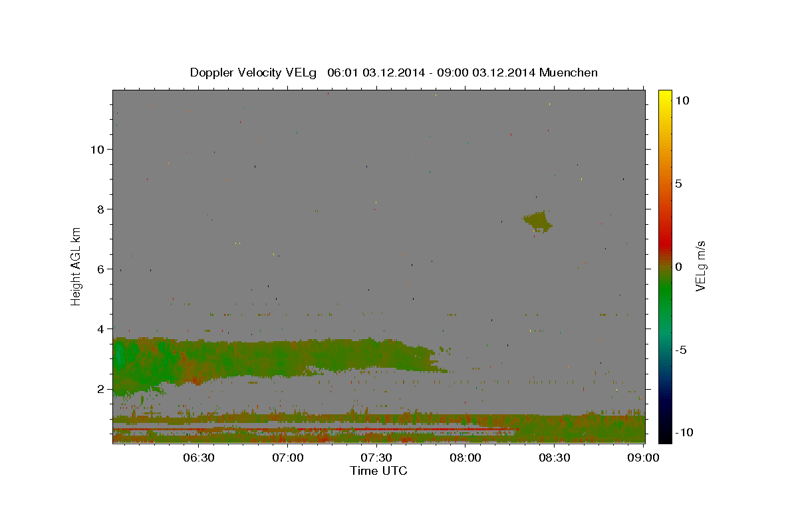Click the colorbar value 0
The height and width of the screenshot is (532, 798).
(x=678, y=267)
